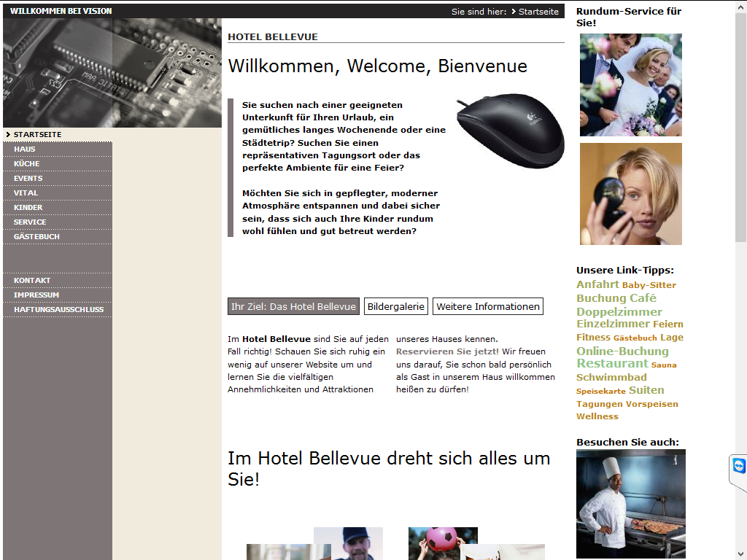Open the Restaurant tag link

(x=612, y=363)
